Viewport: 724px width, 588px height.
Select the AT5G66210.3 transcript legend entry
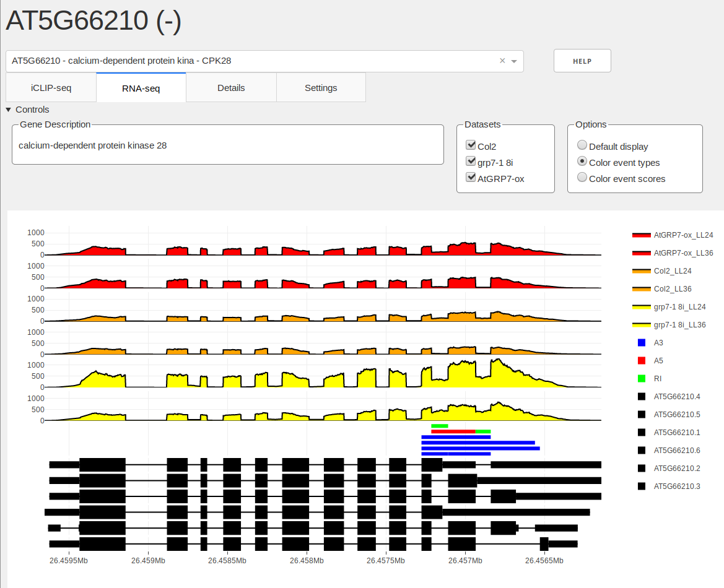click(642, 486)
